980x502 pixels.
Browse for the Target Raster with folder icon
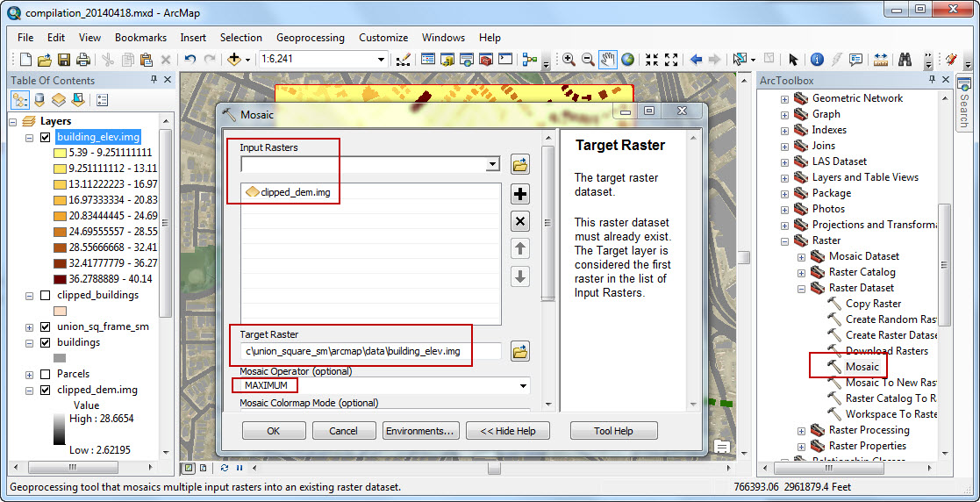click(520, 351)
